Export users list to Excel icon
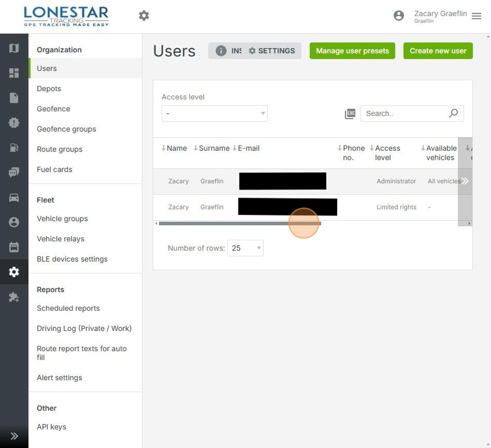The image size is (491, 448). 350,114
